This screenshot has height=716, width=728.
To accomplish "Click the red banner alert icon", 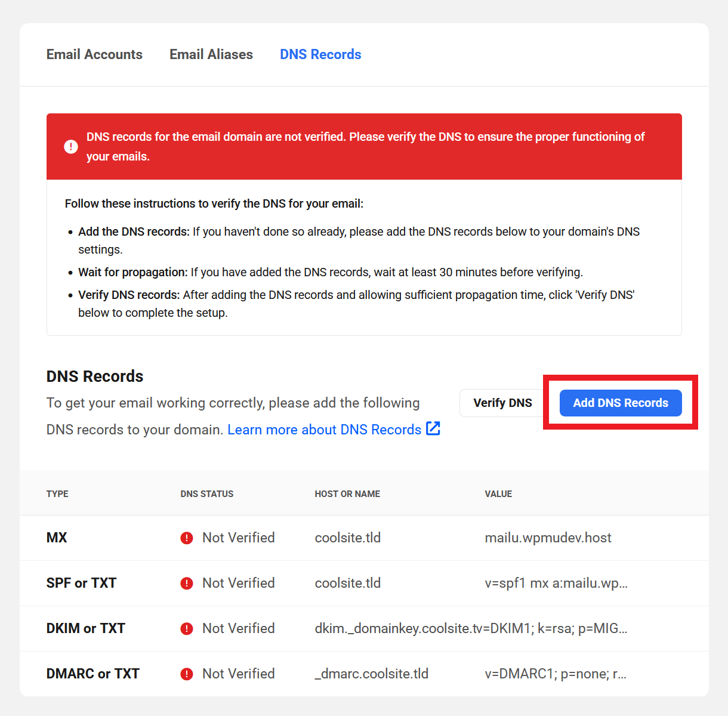I will pos(71,147).
